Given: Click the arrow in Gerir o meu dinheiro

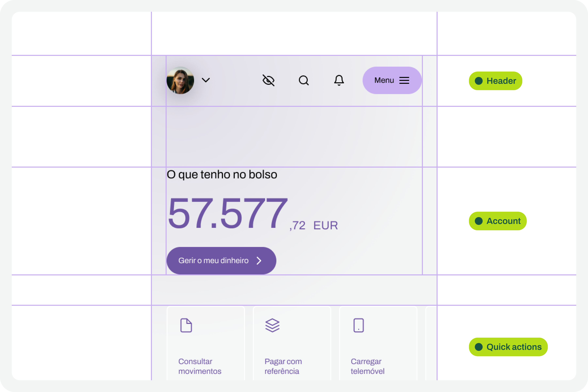Looking at the screenshot, I should [259, 261].
